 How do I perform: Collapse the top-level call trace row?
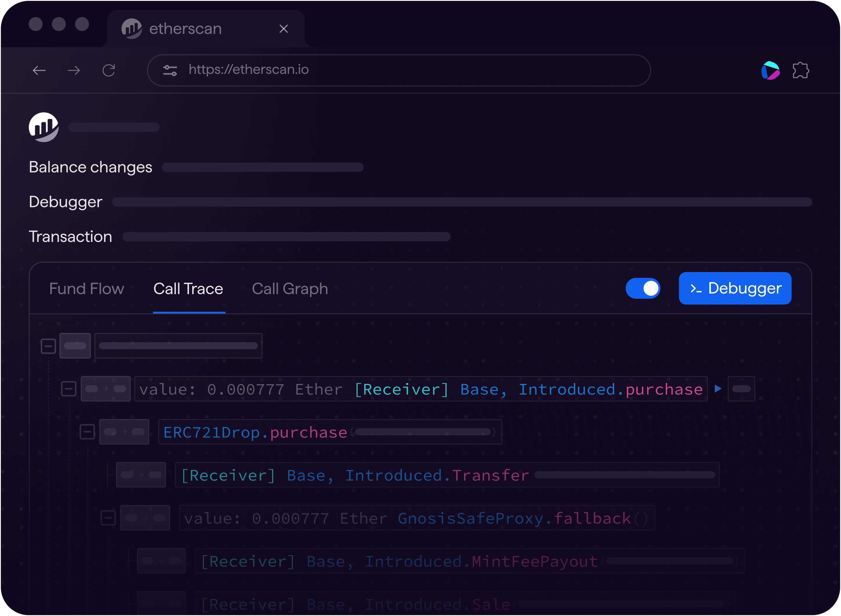pyautogui.click(x=48, y=346)
